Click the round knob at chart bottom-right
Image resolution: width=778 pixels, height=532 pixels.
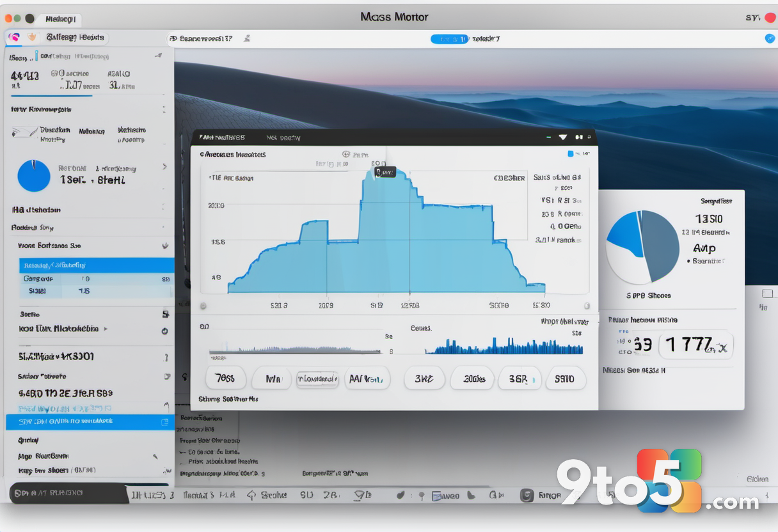click(586, 306)
